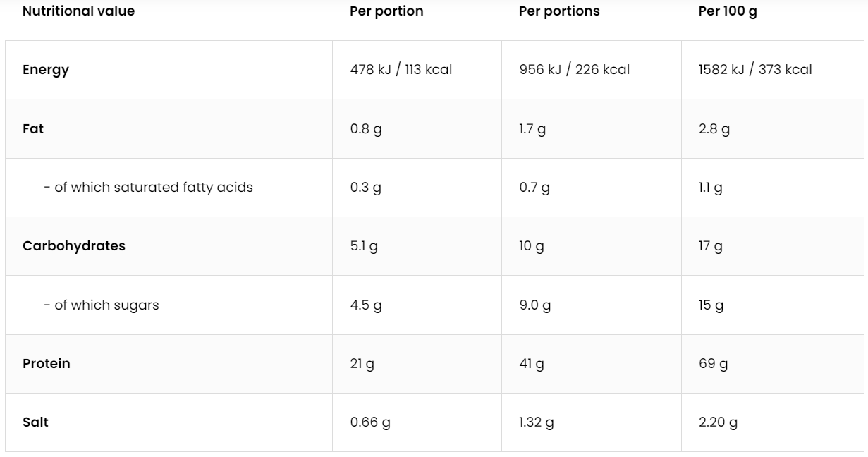Click the 2.20 g salt value
This screenshot has height=457, width=868.
coord(718,422)
